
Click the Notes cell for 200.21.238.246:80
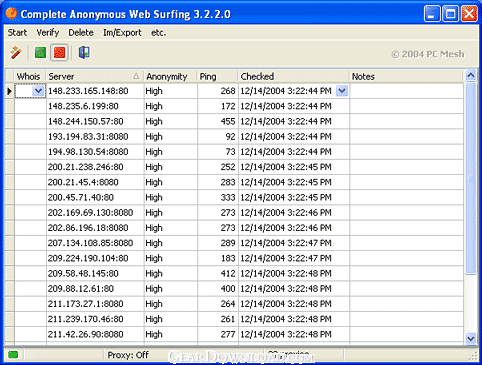[406, 167]
